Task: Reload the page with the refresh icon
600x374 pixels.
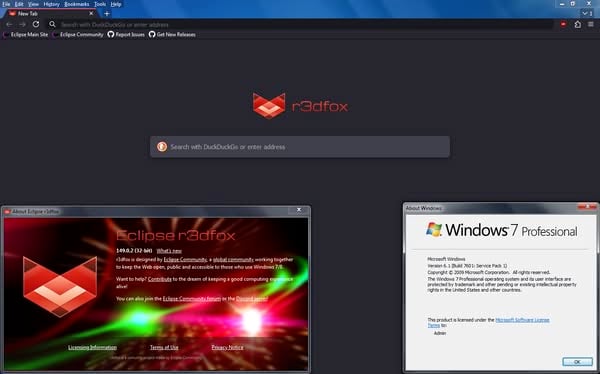Action: [x=36, y=24]
